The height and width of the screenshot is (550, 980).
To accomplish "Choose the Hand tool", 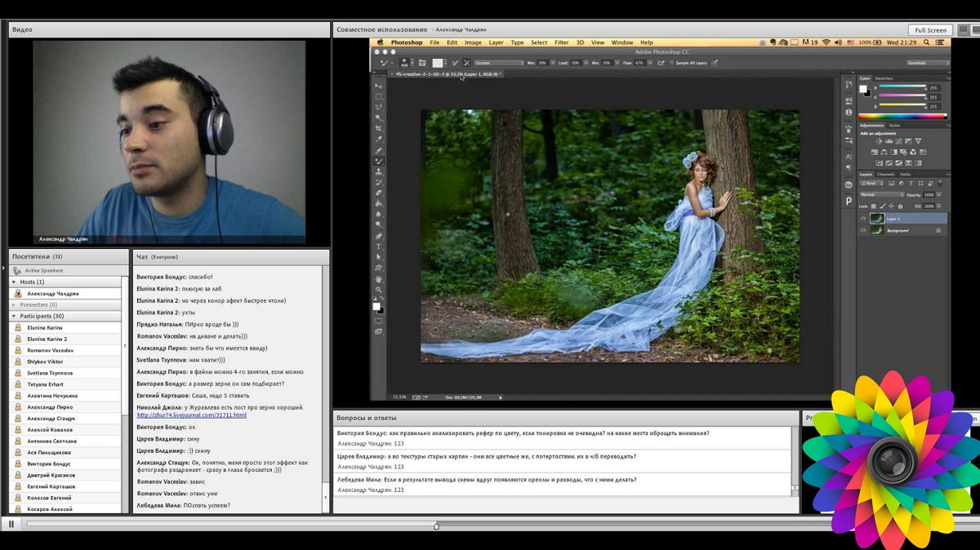I will pos(378,278).
